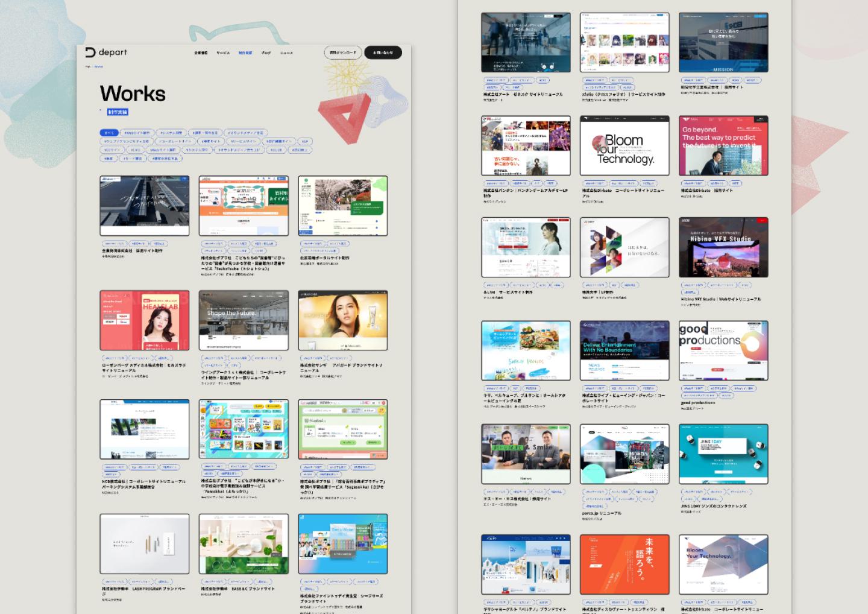Viewport: 868px width, 614px height.
Task: Open the good productions project thumbnail
Action: pyautogui.click(x=723, y=350)
